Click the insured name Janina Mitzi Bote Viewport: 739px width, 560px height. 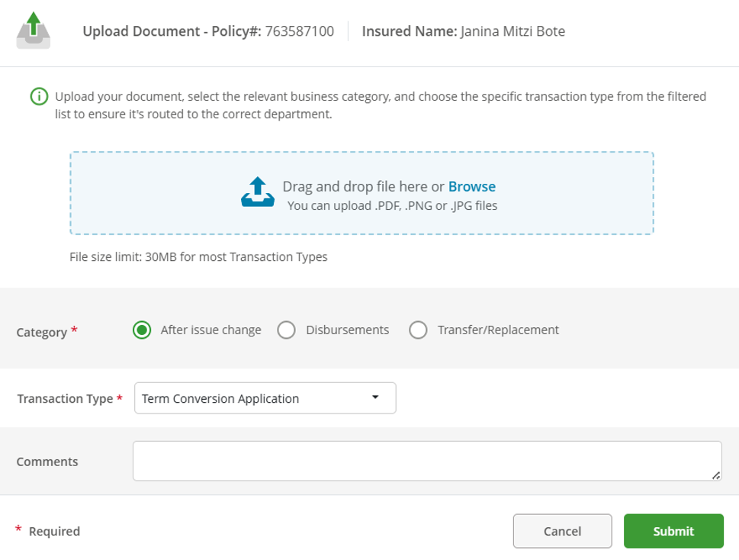pos(512,31)
